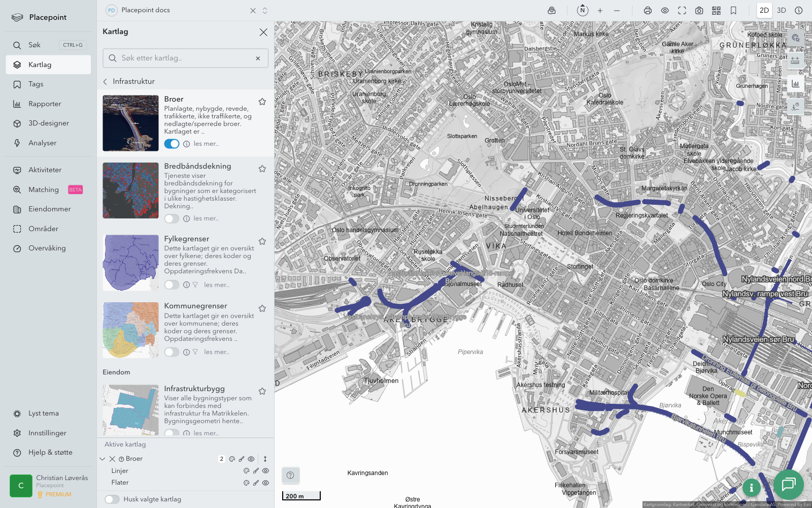Mark Broer layer as favorite star
This screenshot has width=812, height=508.
pos(262,102)
